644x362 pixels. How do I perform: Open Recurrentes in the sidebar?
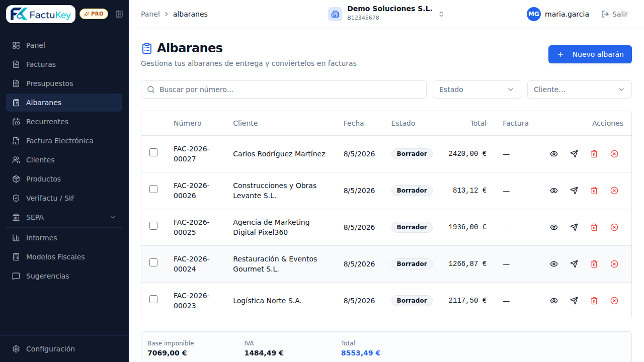click(x=64, y=122)
